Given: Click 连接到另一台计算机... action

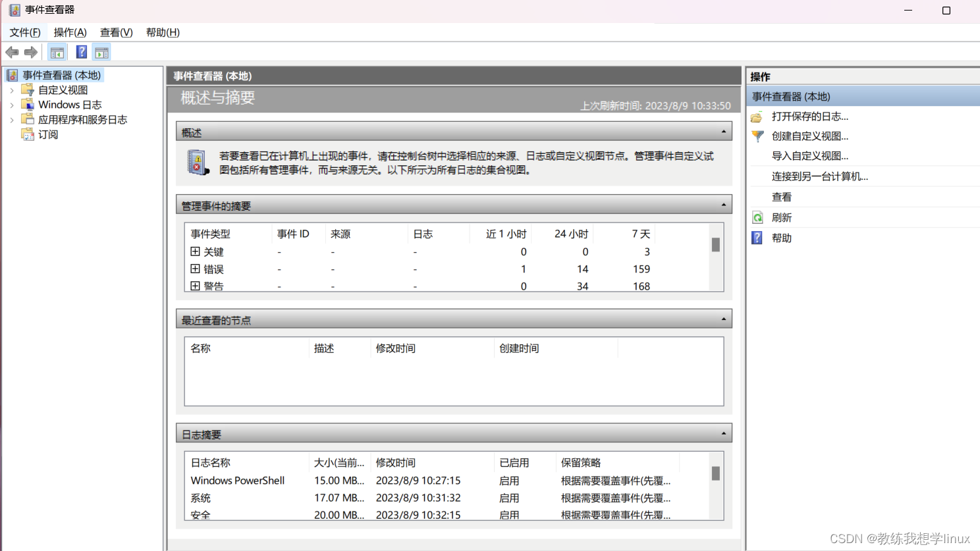Looking at the screenshot, I should click(819, 176).
